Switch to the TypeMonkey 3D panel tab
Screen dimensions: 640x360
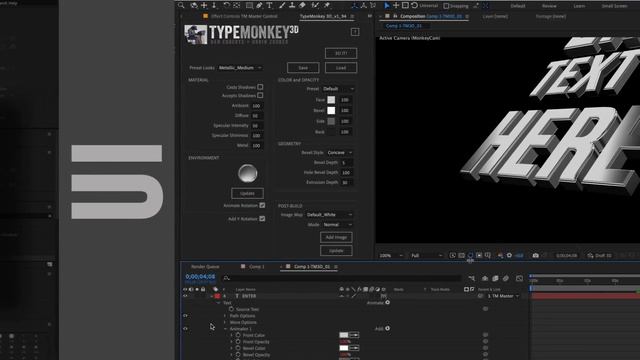[323, 16]
